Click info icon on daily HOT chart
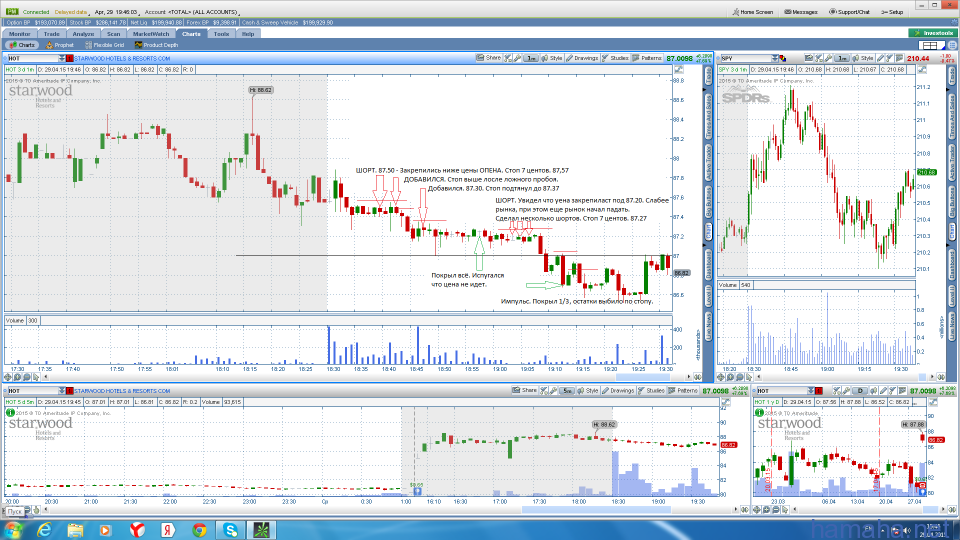Screen dimensions: 960x540 760,413
